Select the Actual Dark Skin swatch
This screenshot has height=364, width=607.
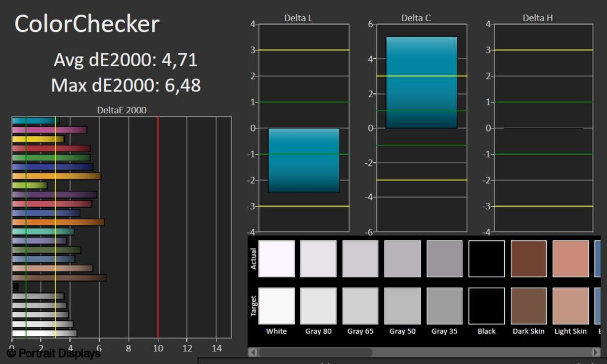click(529, 259)
